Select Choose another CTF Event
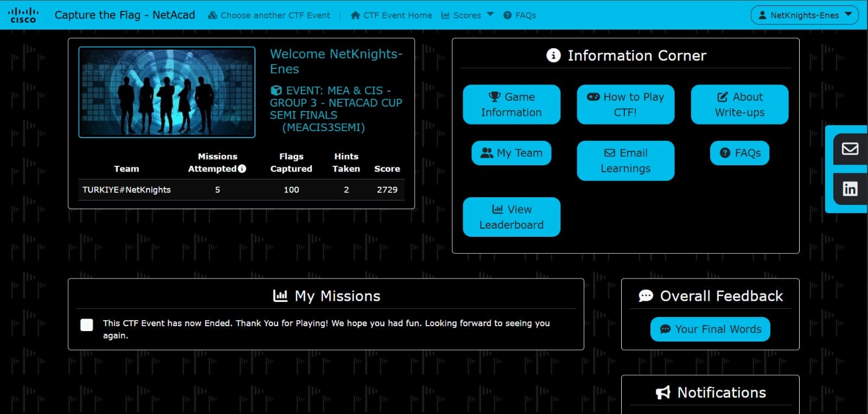The height and width of the screenshot is (414, 868). coord(269,15)
